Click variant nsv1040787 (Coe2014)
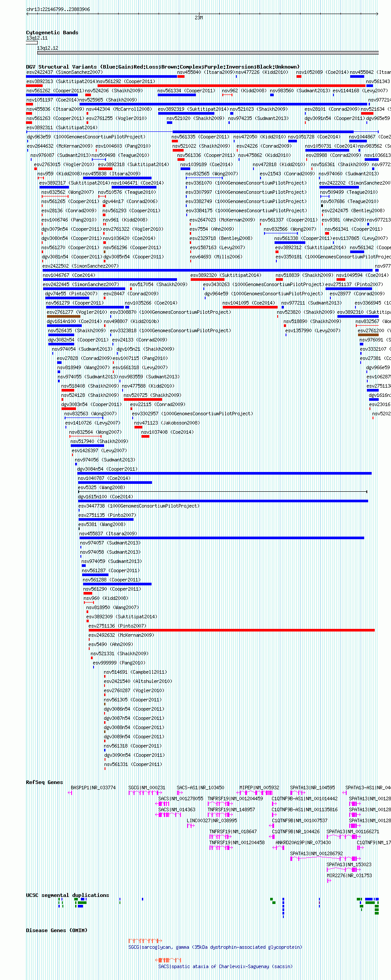The image size is (391, 980). 104,478
